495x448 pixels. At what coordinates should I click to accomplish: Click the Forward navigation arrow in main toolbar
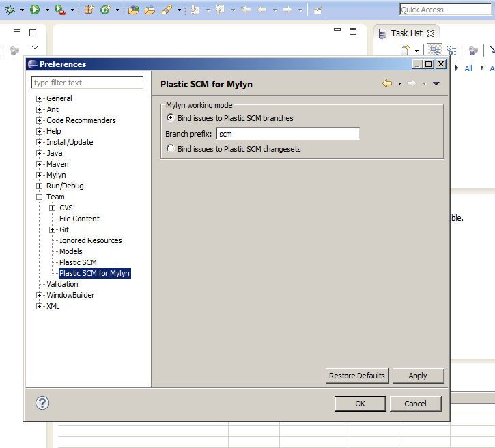(287, 10)
